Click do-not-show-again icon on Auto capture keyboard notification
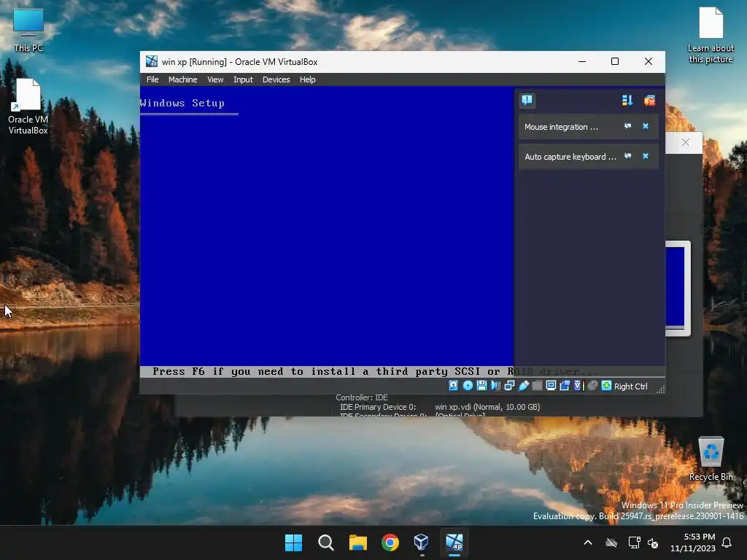Image resolution: width=747 pixels, height=560 pixels. 627,156
